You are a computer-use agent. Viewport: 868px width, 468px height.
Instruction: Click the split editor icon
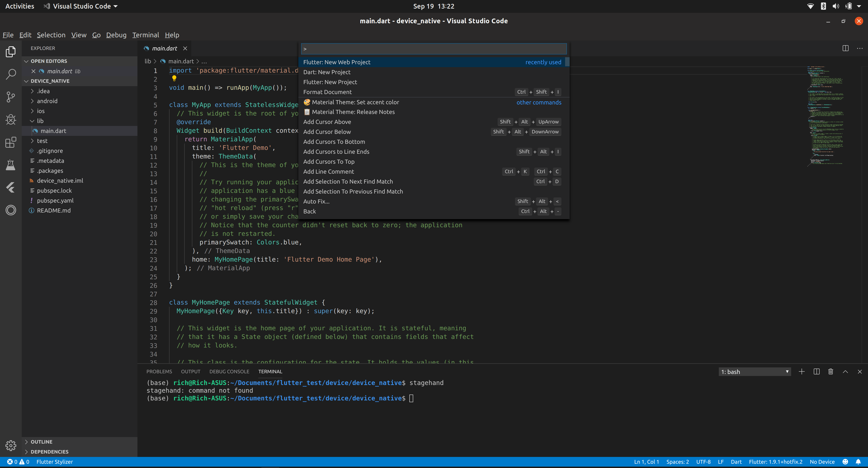click(x=845, y=48)
